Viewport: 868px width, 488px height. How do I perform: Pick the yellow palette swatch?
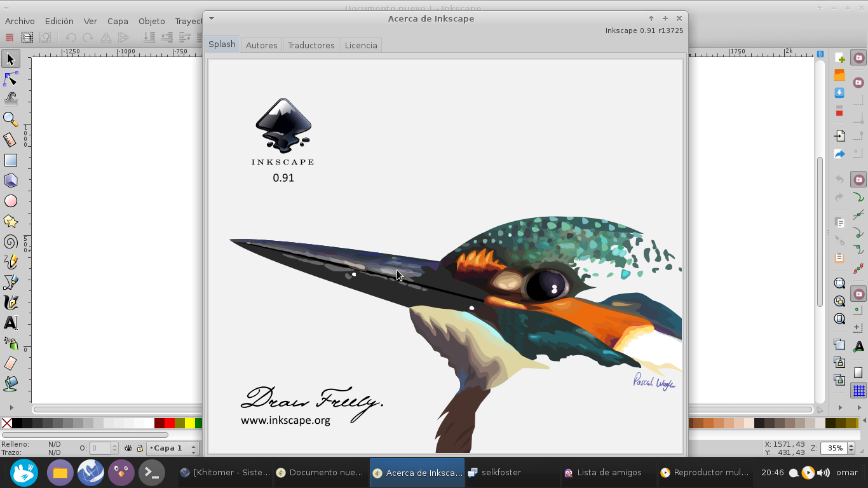(189, 423)
